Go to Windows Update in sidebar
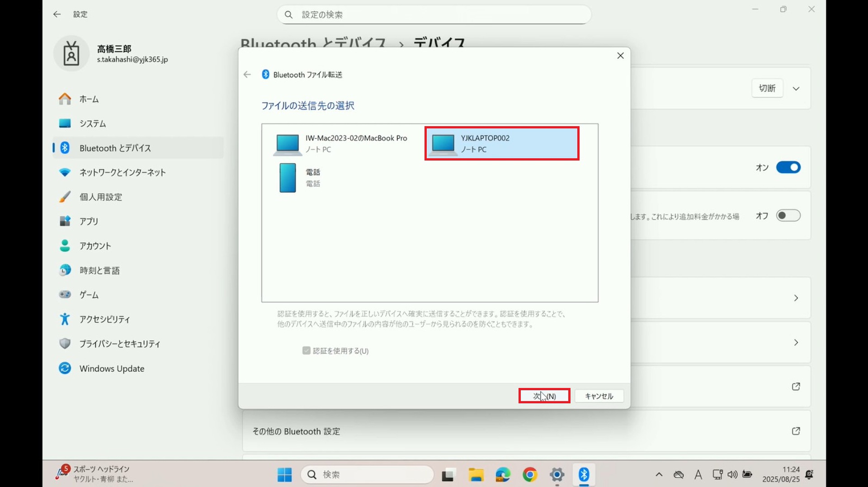Image resolution: width=868 pixels, height=487 pixels. click(x=112, y=368)
